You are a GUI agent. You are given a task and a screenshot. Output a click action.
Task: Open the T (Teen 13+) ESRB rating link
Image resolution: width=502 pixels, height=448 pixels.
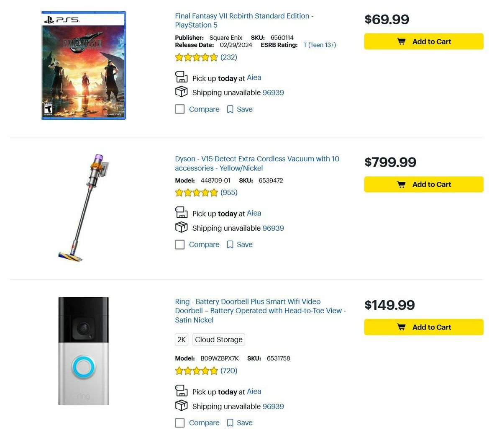(320, 45)
